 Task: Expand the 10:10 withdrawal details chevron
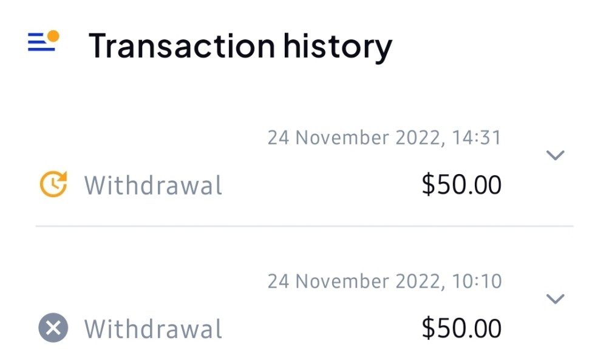555,298
